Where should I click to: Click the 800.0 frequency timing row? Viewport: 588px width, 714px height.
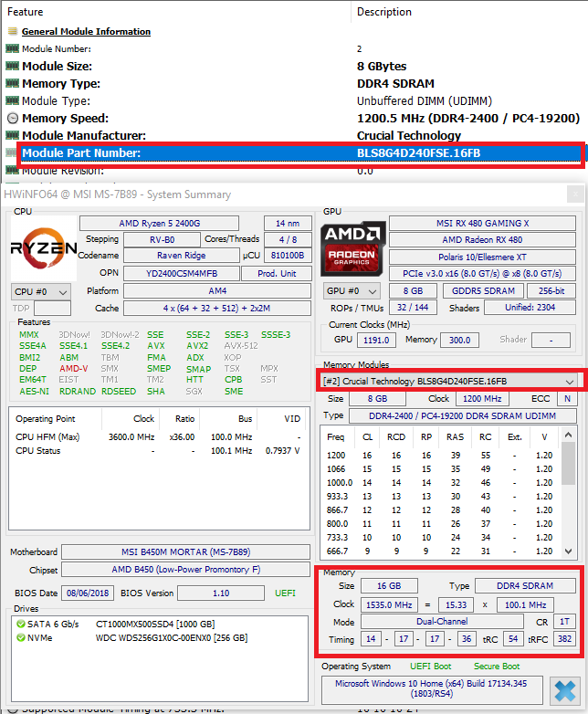click(441, 524)
